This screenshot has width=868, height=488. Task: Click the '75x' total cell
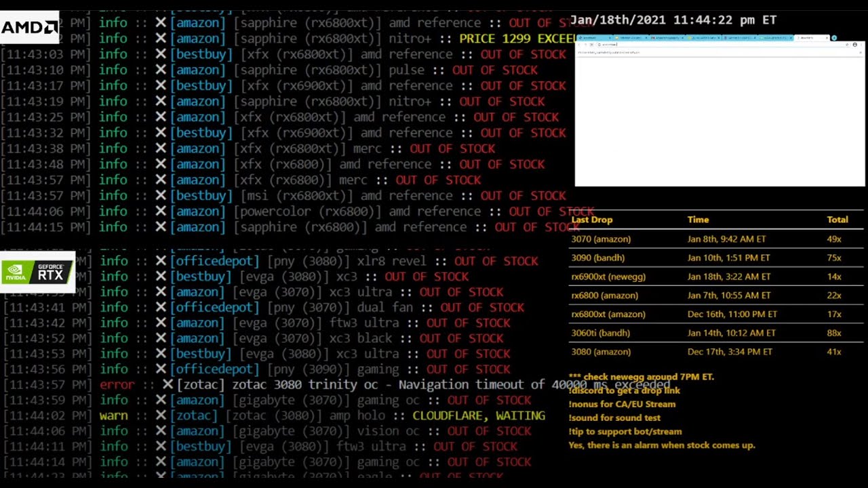(x=834, y=258)
